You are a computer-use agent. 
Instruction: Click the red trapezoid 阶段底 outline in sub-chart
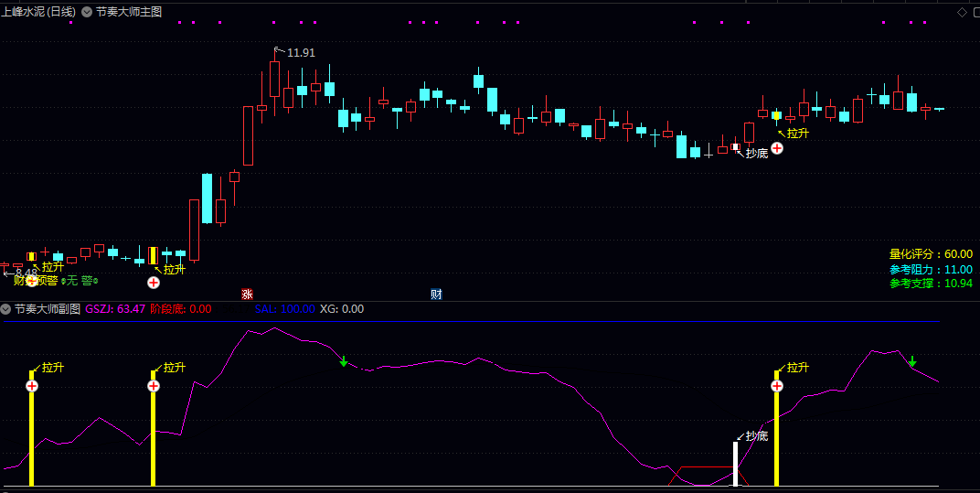click(708, 477)
